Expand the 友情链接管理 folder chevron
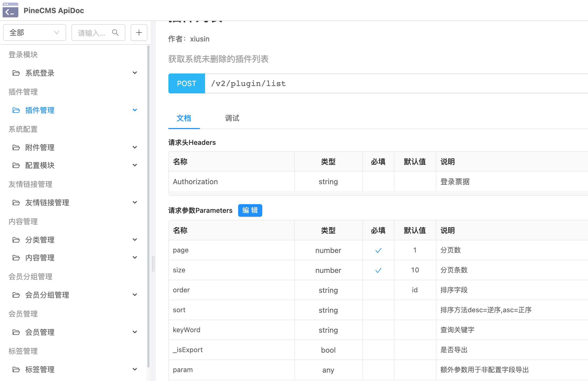Viewport: 588px width, 381px height. tap(135, 203)
